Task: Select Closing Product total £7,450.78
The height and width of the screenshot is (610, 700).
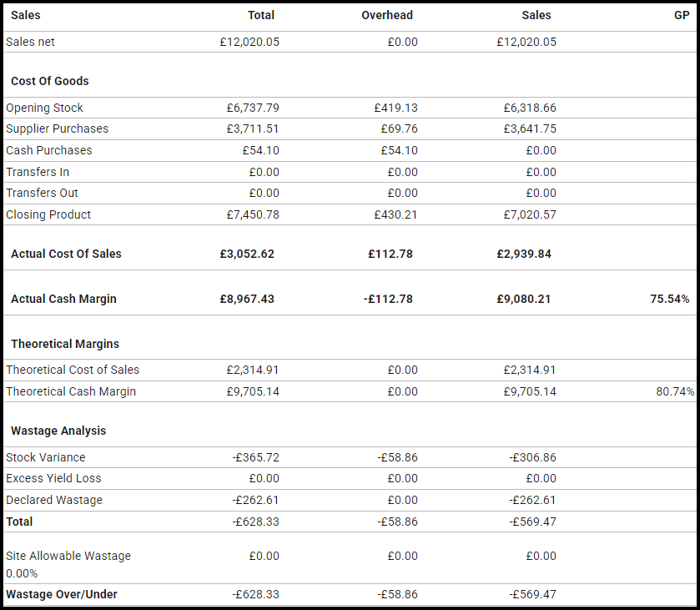Action: [253, 214]
